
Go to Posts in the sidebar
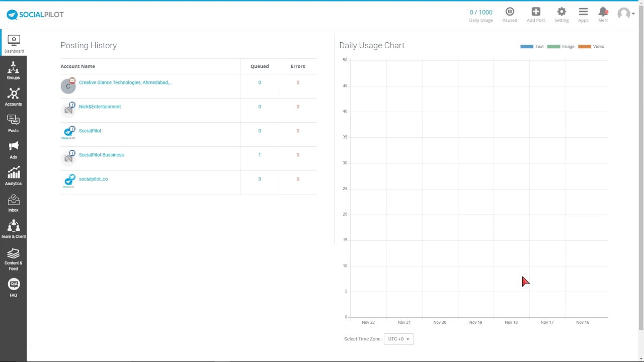point(14,123)
